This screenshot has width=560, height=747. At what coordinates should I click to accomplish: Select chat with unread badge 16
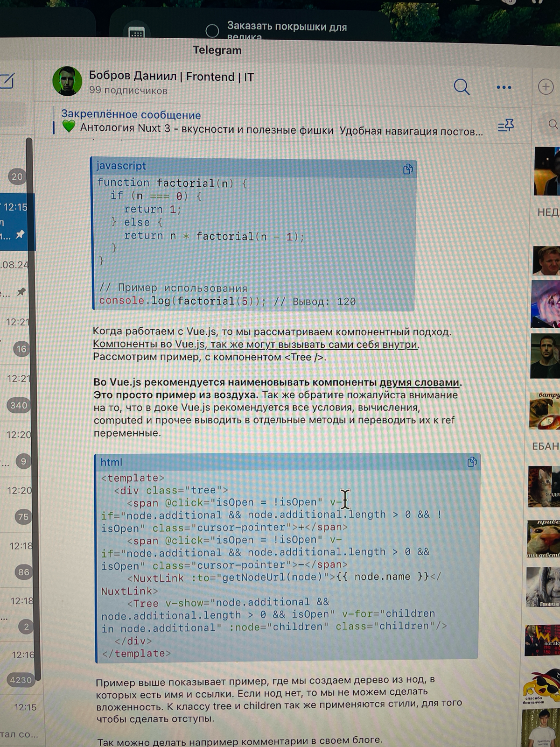(21, 349)
